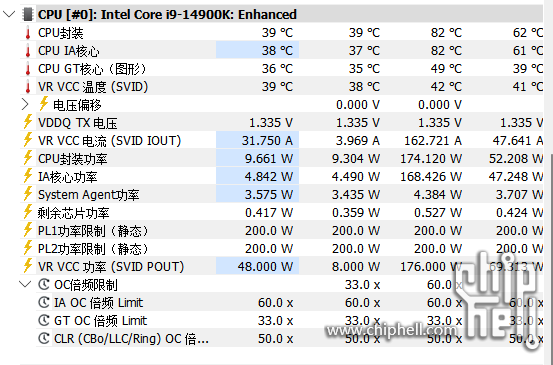The height and width of the screenshot is (365, 553).
Task: Click thermometer icon beside CPU GT核心（图形）
Action: pos(28,69)
